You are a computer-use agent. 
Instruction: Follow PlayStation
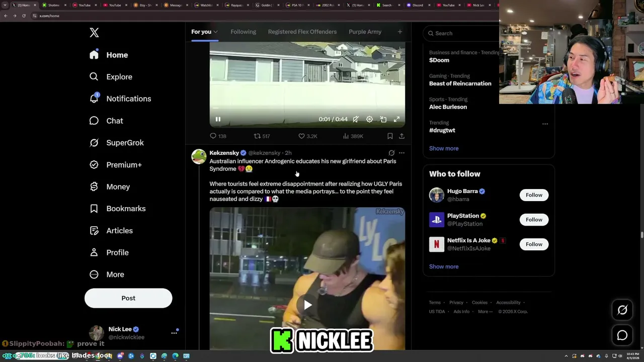pyautogui.click(x=534, y=220)
